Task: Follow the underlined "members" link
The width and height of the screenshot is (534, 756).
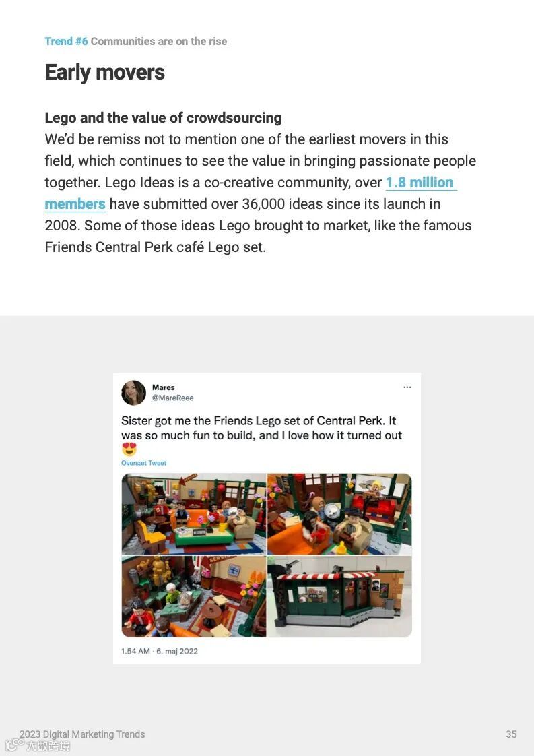Action: (75, 204)
